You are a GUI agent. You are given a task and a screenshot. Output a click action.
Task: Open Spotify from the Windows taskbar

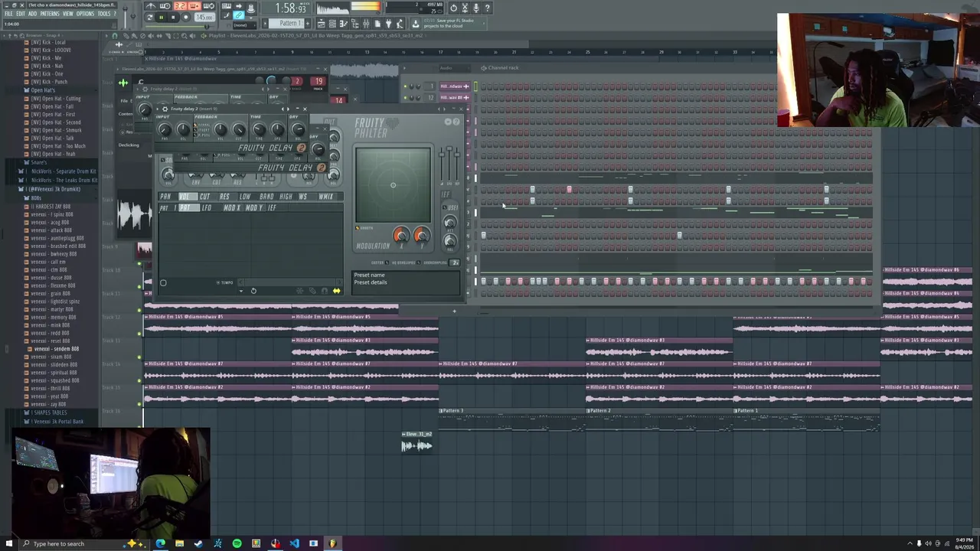coord(237,543)
